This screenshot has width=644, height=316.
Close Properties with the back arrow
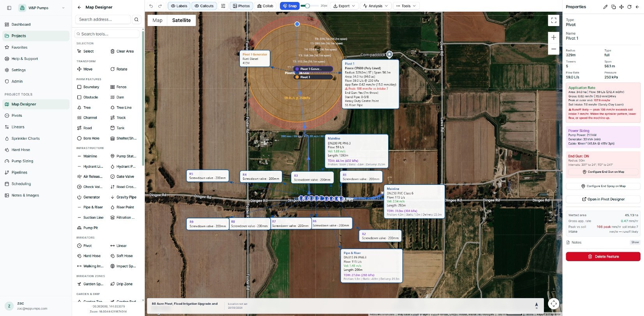click(637, 7)
